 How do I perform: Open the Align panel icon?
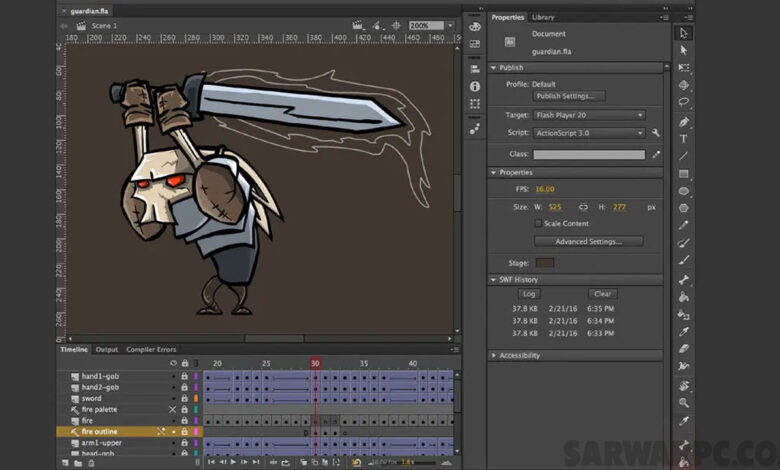475,69
